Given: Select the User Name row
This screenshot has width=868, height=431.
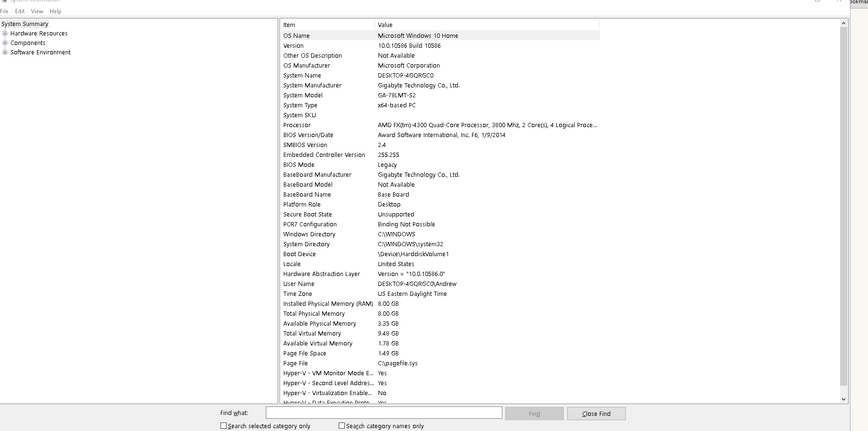Looking at the screenshot, I should pyautogui.click(x=441, y=284).
